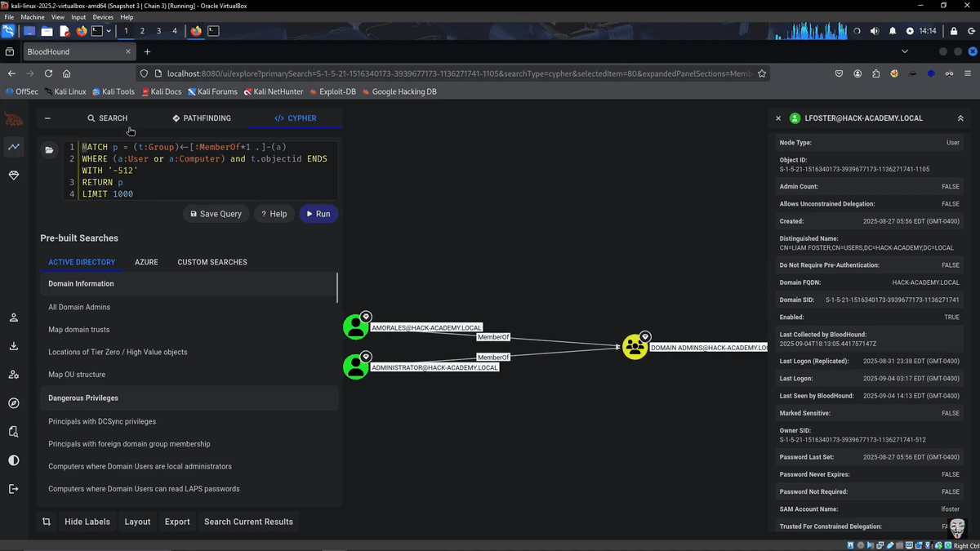
Task: Toggle graph labels with Hide Labels
Action: (87, 522)
